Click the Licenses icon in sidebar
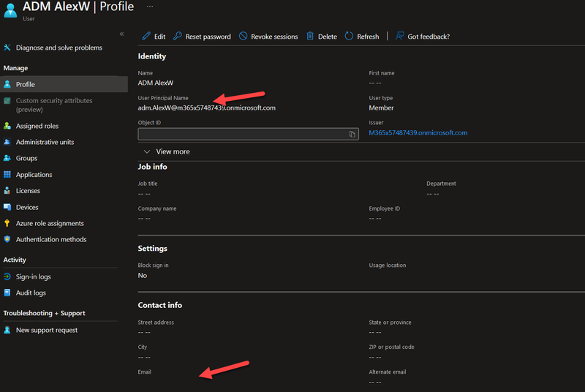The width and height of the screenshot is (585, 392). click(x=7, y=190)
